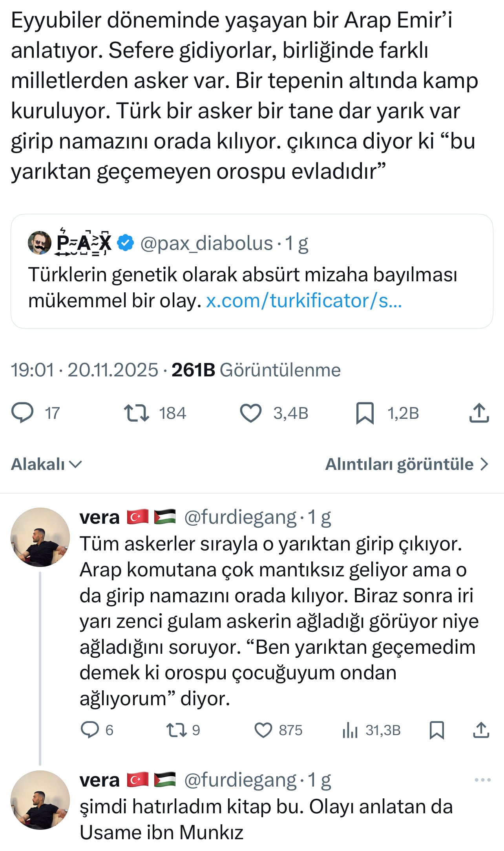Share the main tweet via share icon
Image resolution: width=504 pixels, height=851 pixels.
pyautogui.click(x=479, y=413)
